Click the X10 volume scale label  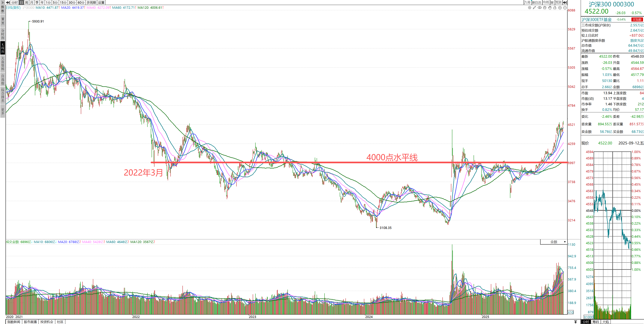pyautogui.click(x=571, y=312)
